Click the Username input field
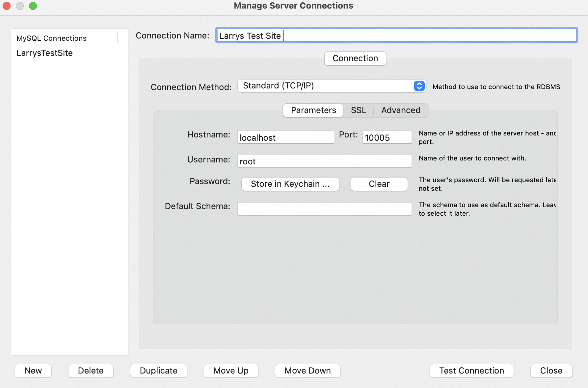 click(324, 161)
